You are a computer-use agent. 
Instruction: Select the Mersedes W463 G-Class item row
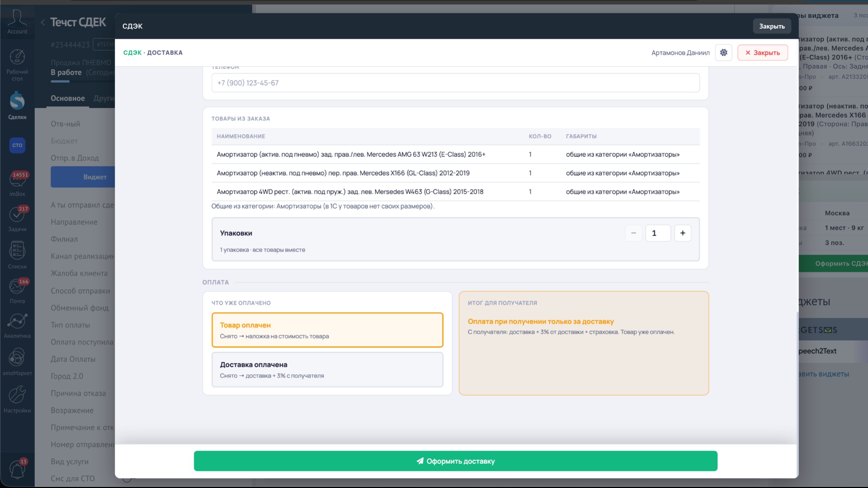click(456, 192)
